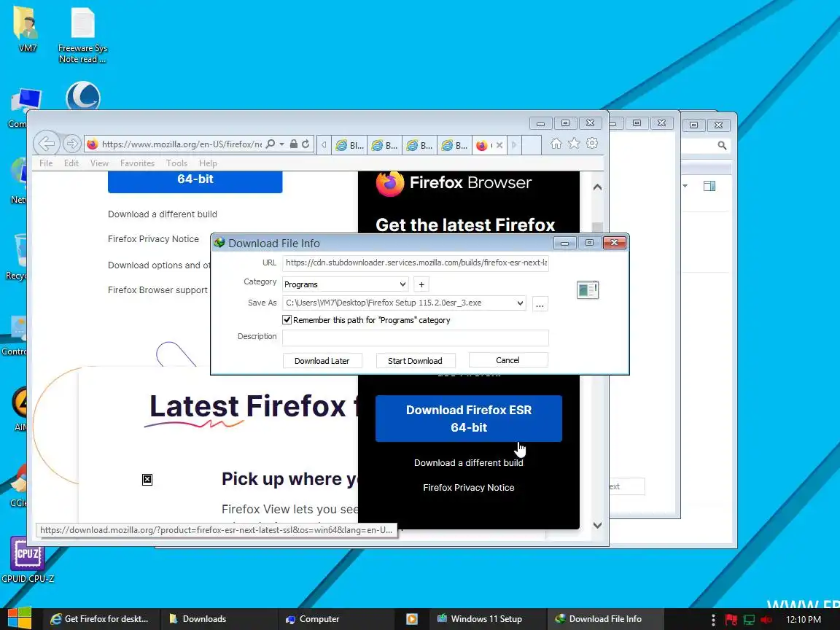Viewport: 840px width, 630px height.
Task: Click the Download Later button
Action: (x=322, y=360)
